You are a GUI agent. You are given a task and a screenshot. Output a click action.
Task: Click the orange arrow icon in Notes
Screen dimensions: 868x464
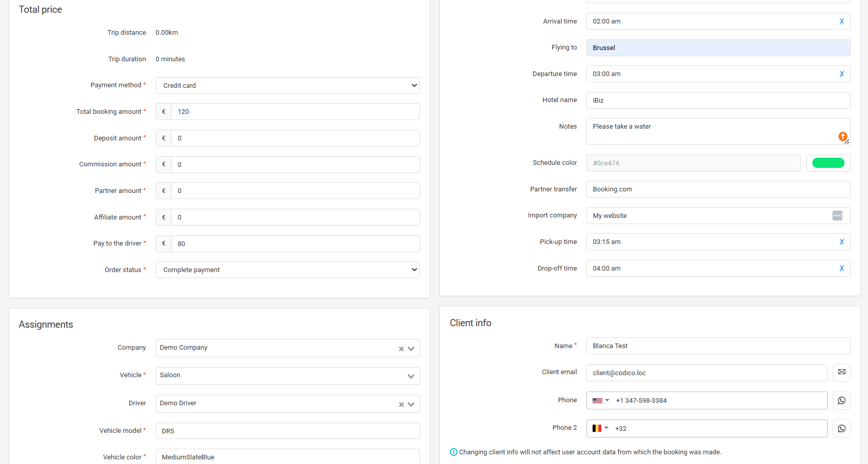(842, 136)
